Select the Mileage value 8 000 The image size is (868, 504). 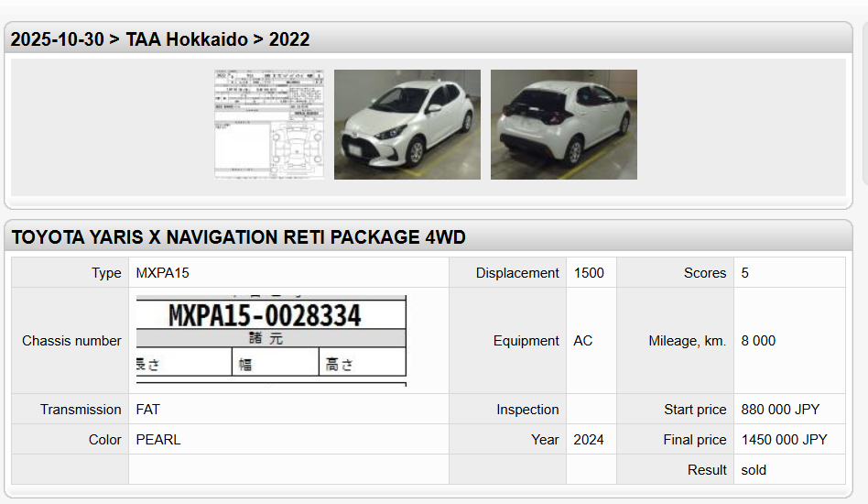click(758, 341)
